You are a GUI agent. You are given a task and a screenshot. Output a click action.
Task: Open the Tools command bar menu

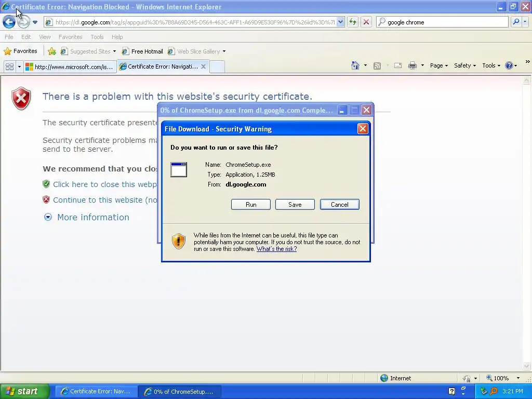click(x=491, y=65)
